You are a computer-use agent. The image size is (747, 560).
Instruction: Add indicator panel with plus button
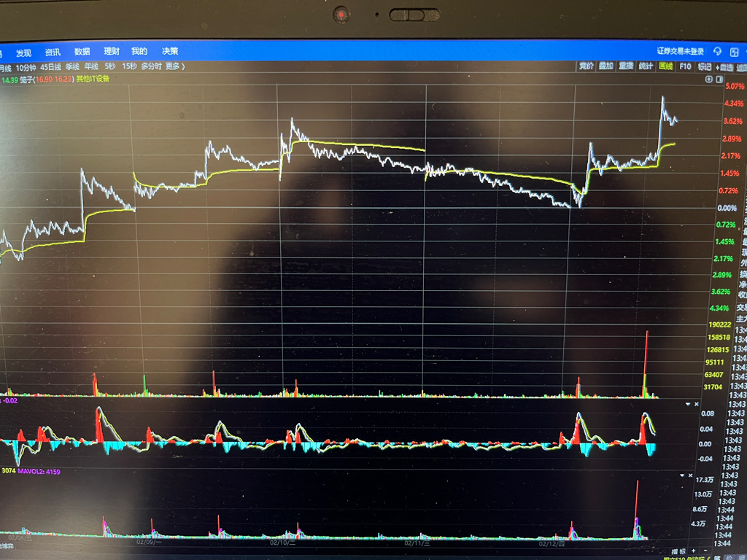[694, 551]
